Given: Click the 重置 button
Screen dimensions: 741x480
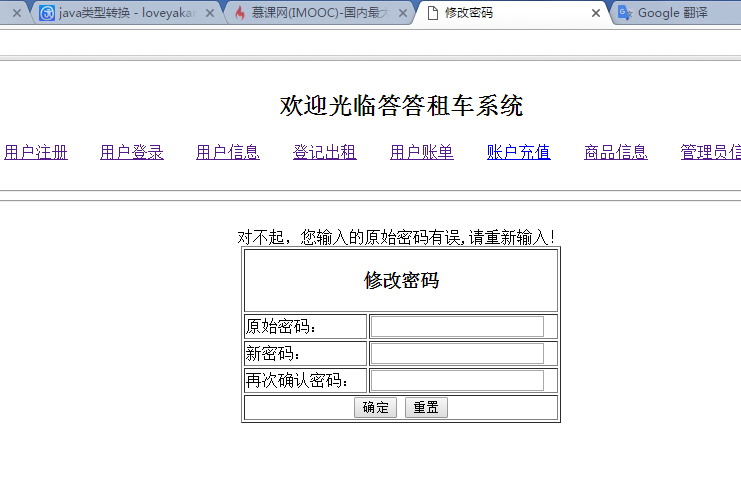Looking at the screenshot, I should (x=426, y=407).
